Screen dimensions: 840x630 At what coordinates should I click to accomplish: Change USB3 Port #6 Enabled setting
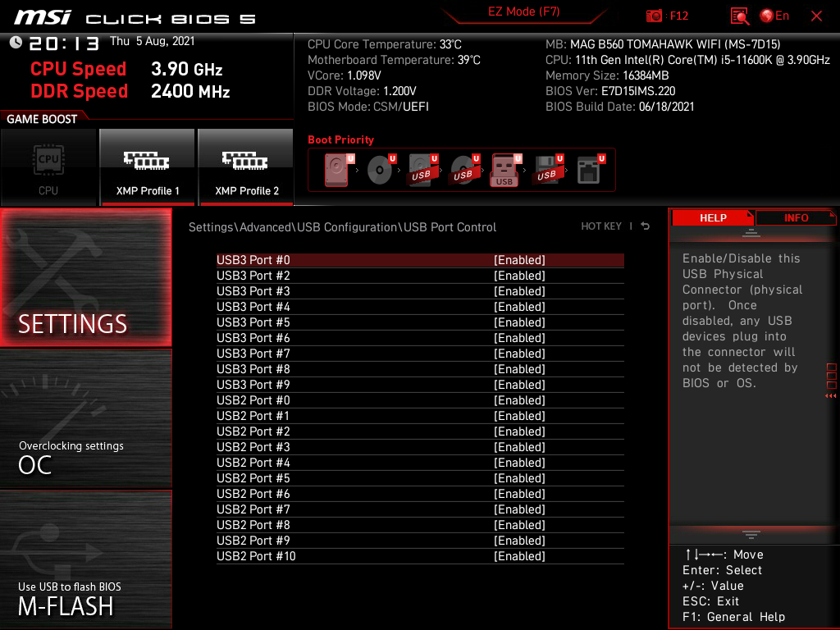pos(519,337)
